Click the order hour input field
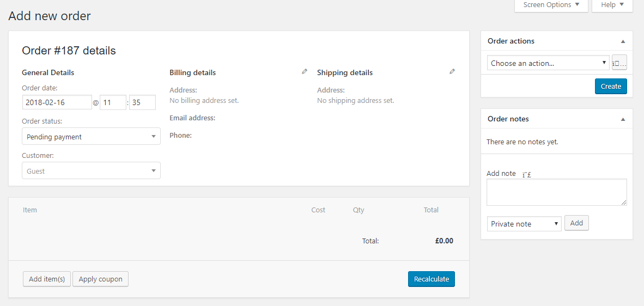Screen dimensions: 644x306 click(113, 102)
